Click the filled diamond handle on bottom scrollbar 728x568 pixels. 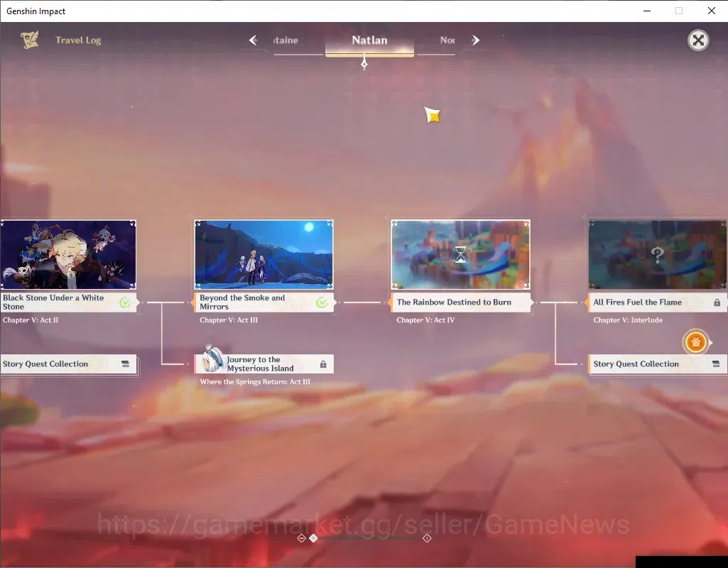pyautogui.click(x=313, y=538)
